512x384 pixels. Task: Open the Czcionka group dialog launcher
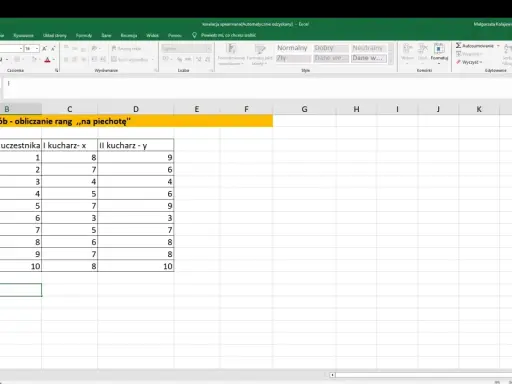[57, 70]
